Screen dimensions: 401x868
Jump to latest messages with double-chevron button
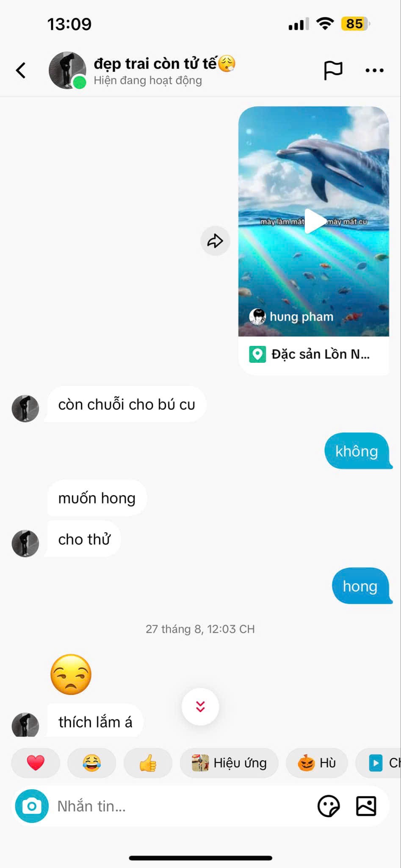pos(200,707)
